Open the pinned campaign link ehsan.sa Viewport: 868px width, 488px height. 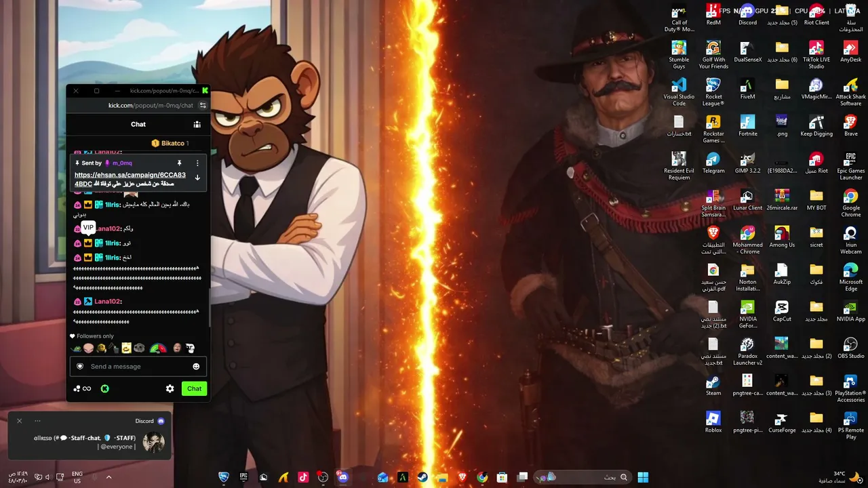pyautogui.click(x=130, y=179)
